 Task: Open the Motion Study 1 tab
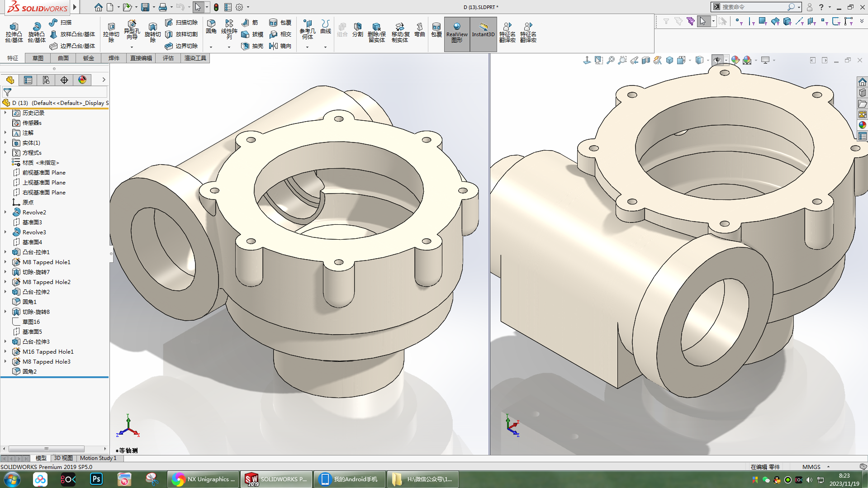(98, 458)
